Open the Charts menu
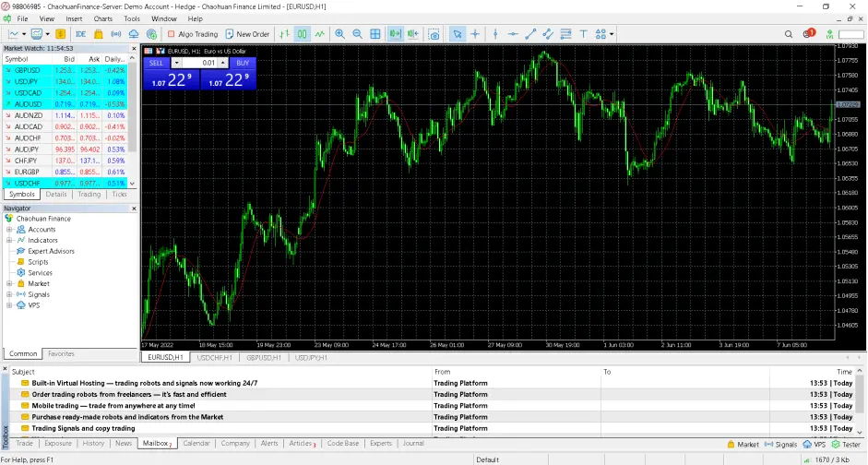Viewport: 868px width, 465px height. (103, 18)
